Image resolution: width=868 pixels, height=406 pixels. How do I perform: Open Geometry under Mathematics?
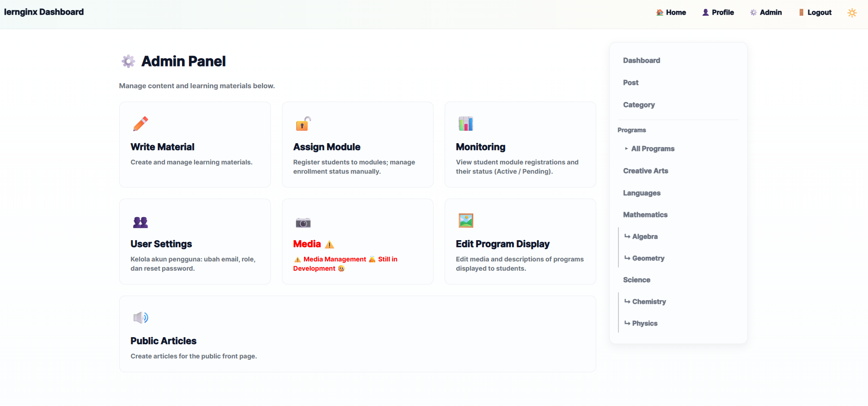(644, 258)
